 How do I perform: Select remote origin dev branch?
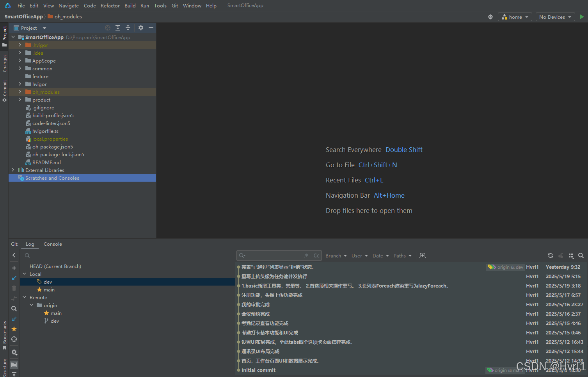click(x=55, y=321)
